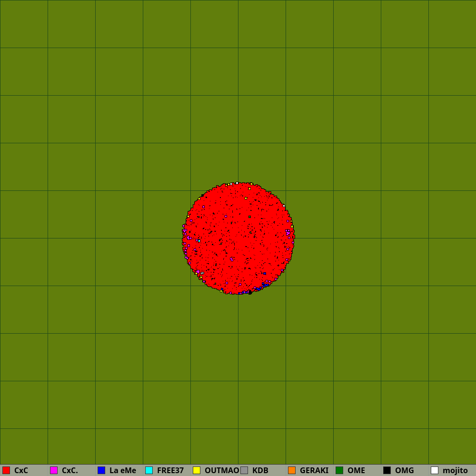Click the black OMG legend swatch
476x476 pixels.
coord(387,470)
